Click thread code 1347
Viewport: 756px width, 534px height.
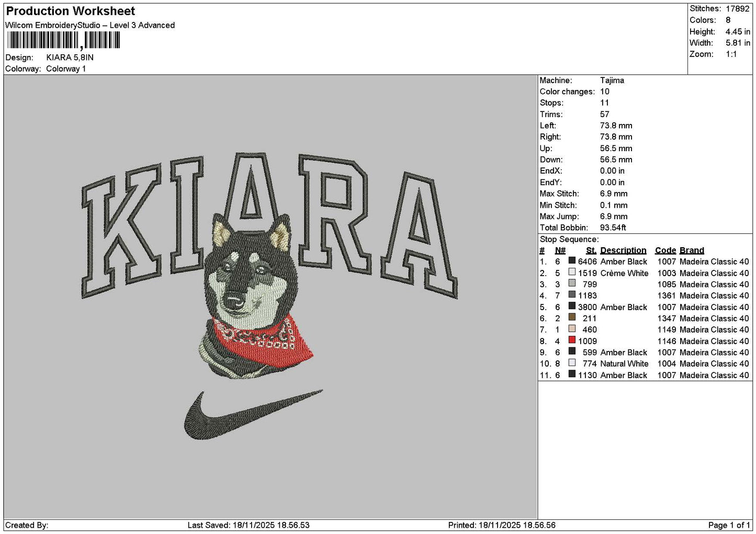coord(667,318)
